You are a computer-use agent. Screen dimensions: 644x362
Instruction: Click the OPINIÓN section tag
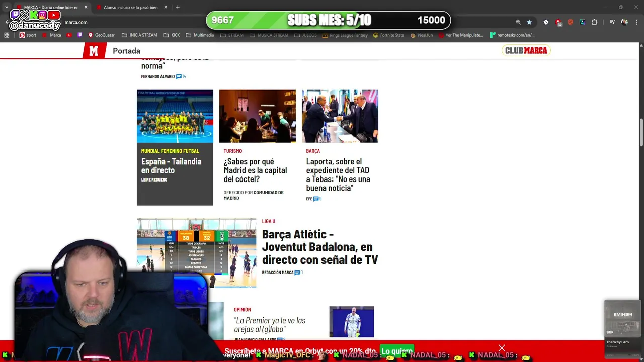(243, 310)
